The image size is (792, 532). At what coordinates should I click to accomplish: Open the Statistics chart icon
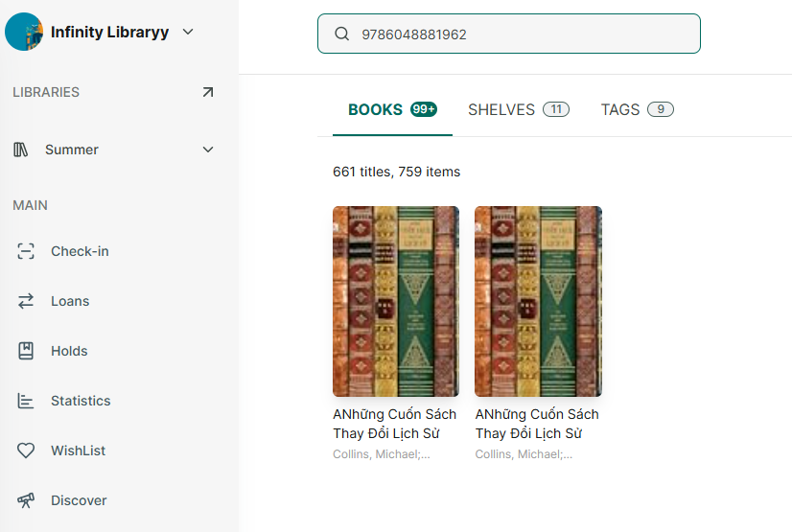click(x=25, y=401)
